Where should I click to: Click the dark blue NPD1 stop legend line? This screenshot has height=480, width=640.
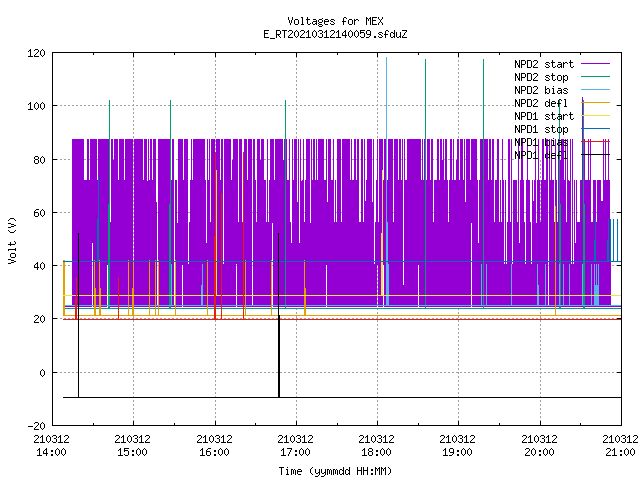pos(596,129)
